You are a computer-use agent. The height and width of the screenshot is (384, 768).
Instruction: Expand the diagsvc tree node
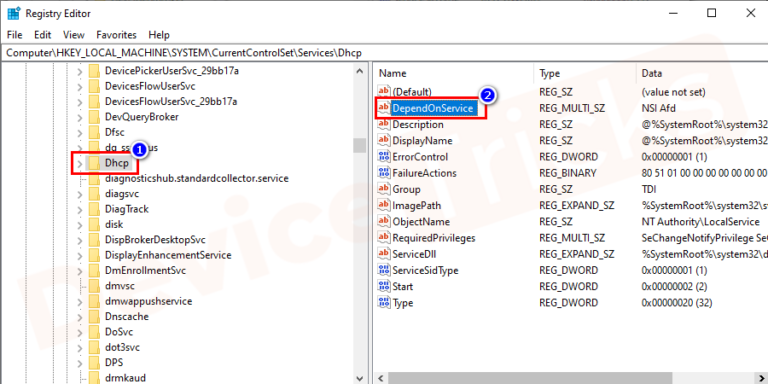(80, 194)
